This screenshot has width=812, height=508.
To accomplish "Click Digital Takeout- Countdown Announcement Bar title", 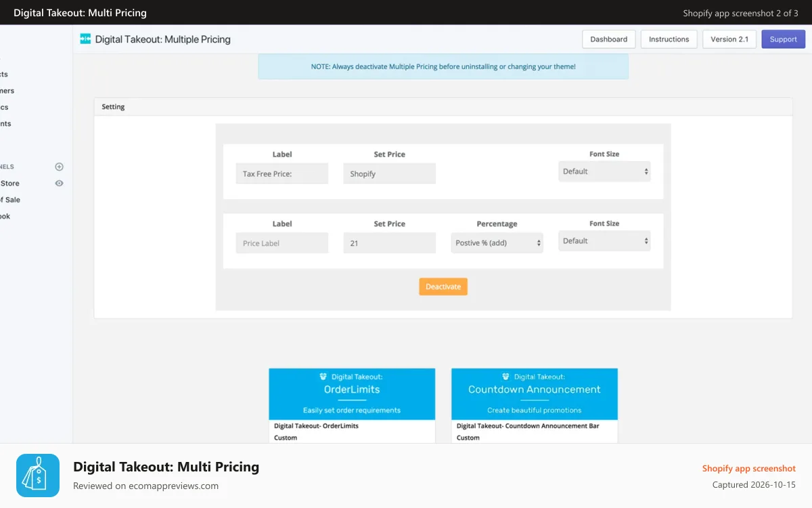I will pos(528,426).
